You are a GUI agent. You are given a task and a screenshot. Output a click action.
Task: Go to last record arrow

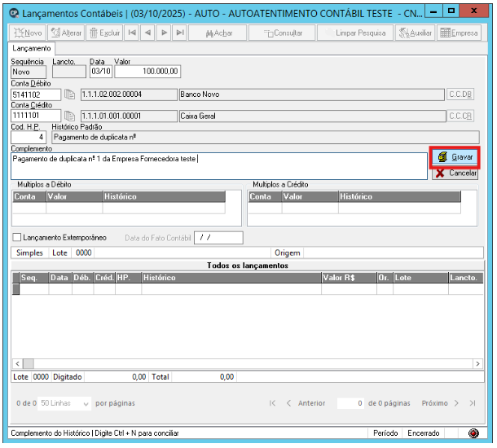pos(180,33)
